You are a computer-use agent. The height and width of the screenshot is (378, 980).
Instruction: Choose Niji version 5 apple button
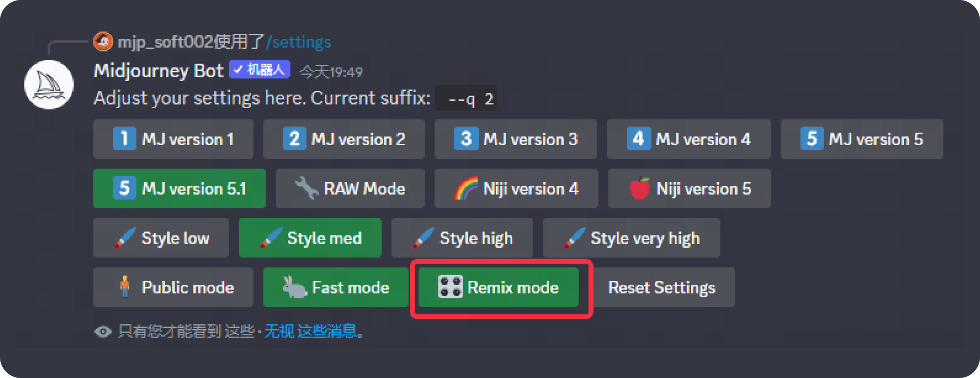(x=689, y=188)
